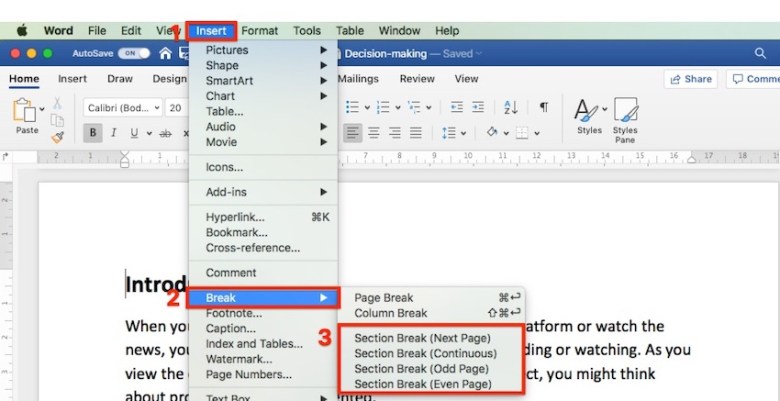780x401 pixels.
Task: Click the Shading paint bucket icon
Action: point(492,133)
